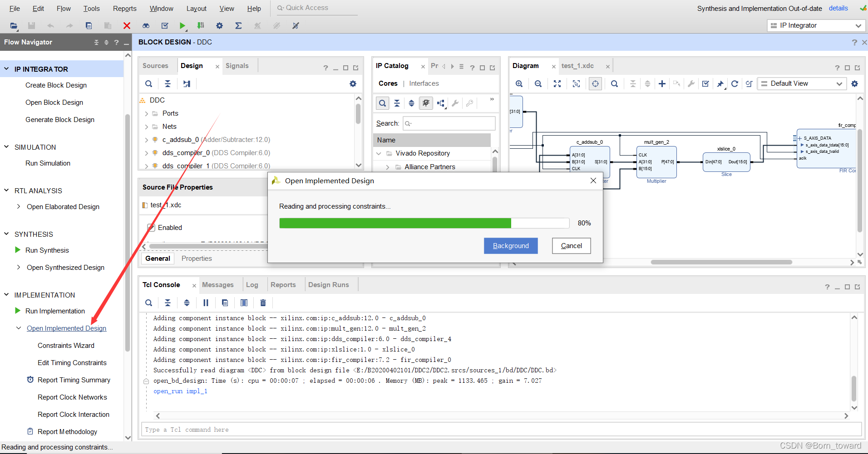Open main toolbar settings gear
The image size is (868, 454).
point(219,26)
